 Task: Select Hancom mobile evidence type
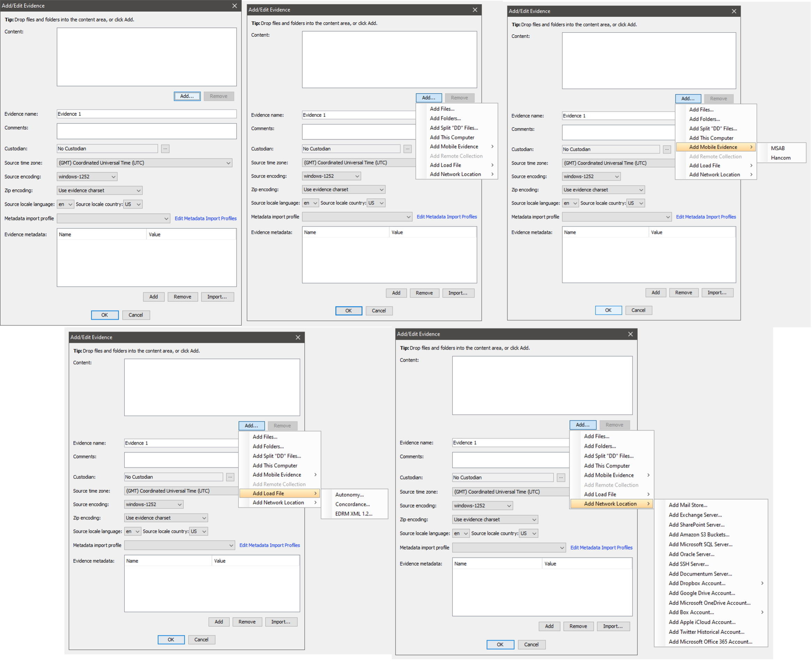point(780,157)
